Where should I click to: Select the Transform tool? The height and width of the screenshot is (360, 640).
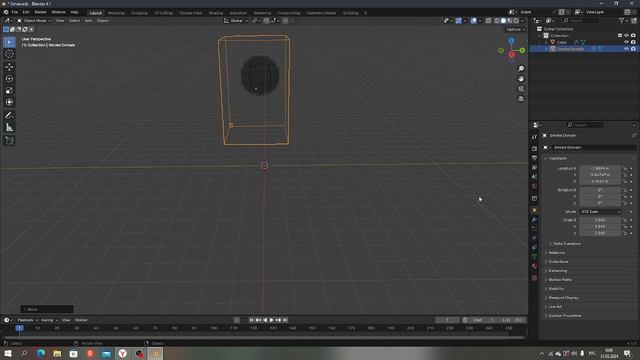coord(9,102)
